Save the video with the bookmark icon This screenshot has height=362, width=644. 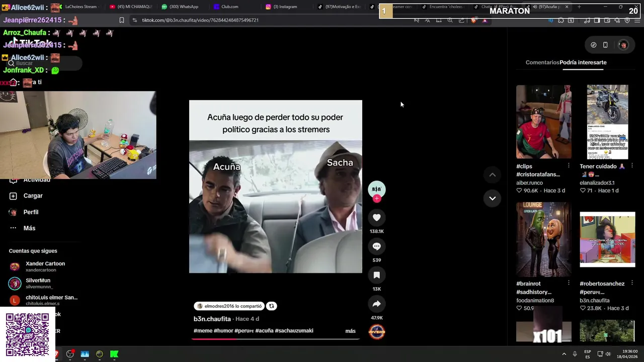tap(376, 275)
